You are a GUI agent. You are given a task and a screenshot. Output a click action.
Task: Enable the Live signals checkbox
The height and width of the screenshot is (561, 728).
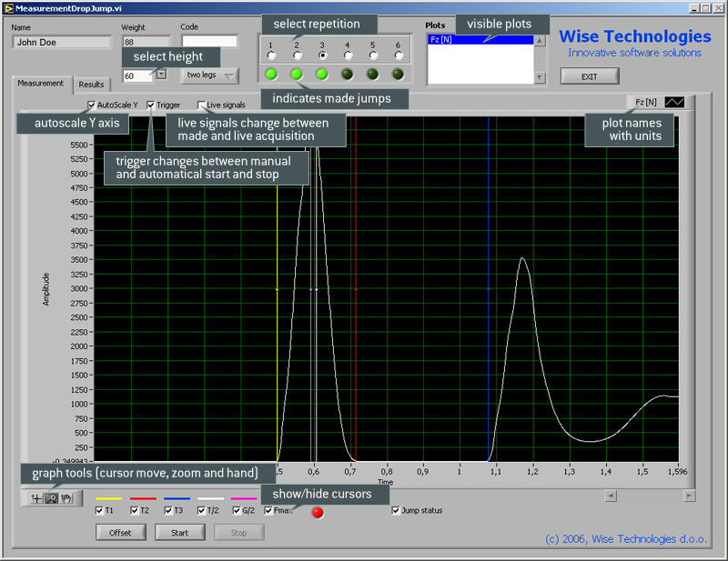pos(201,105)
